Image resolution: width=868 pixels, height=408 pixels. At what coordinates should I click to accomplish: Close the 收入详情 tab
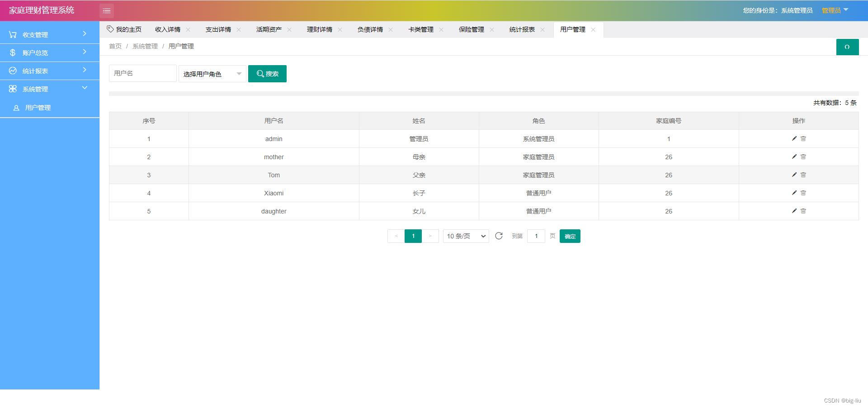point(188,29)
